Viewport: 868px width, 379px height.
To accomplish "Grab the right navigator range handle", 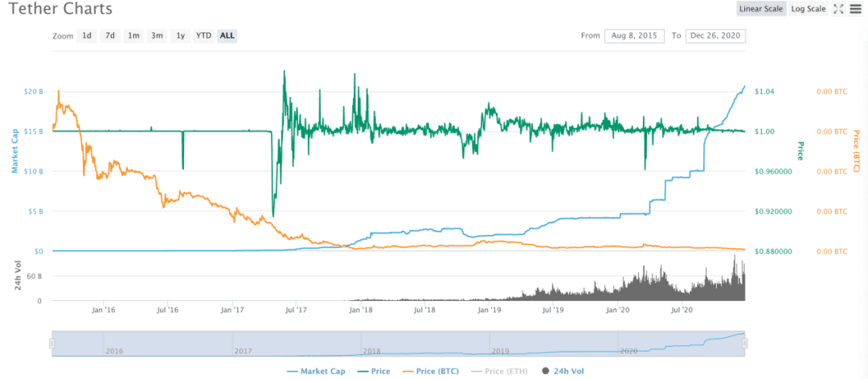I will [745, 344].
